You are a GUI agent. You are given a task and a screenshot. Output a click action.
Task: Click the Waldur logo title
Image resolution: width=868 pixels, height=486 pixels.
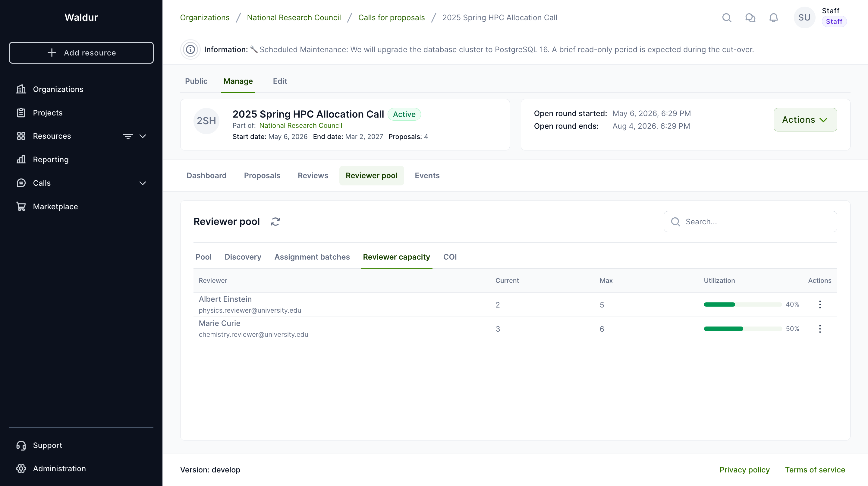tap(81, 17)
